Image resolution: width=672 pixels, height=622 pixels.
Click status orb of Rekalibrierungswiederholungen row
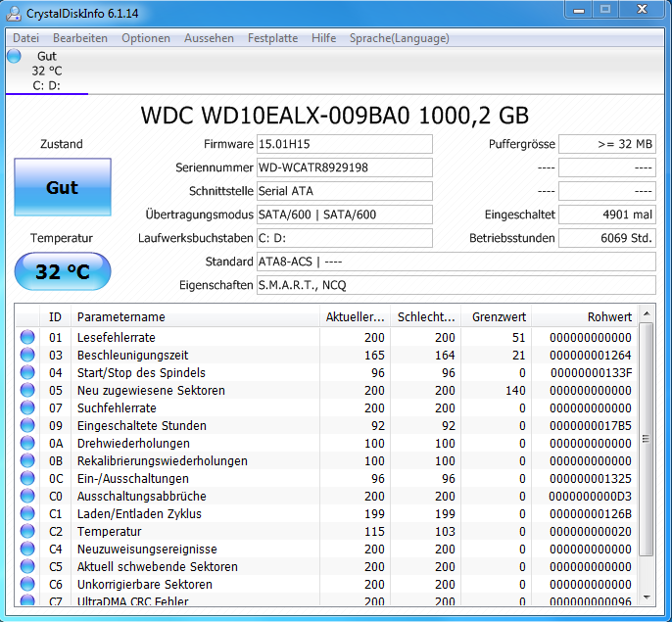(x=27, y=460)
